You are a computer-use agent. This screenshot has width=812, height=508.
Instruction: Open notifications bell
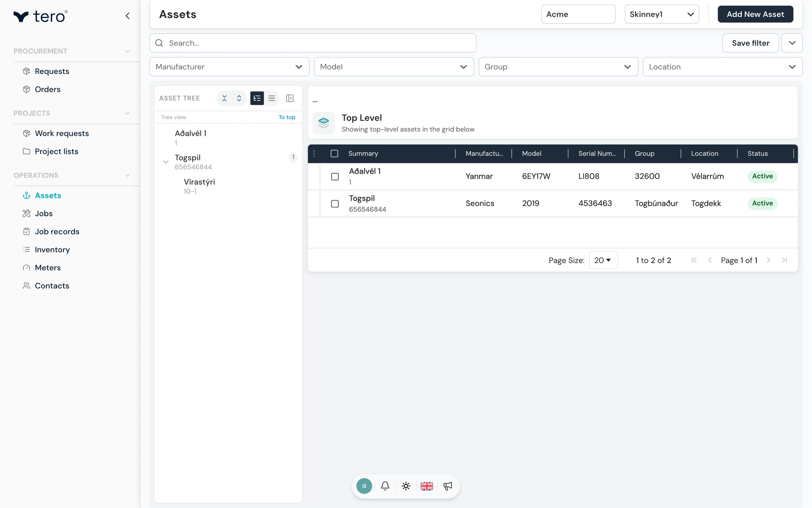coord(385,486)
